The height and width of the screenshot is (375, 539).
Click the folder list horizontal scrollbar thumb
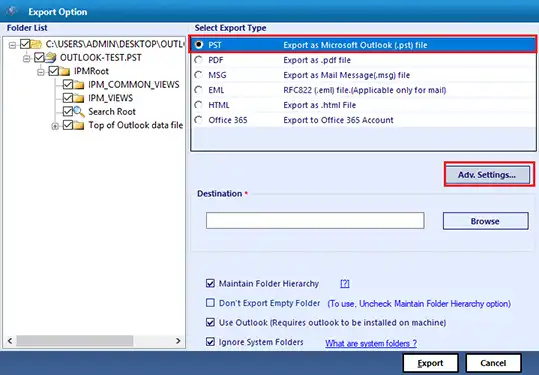tap(75, 341)
